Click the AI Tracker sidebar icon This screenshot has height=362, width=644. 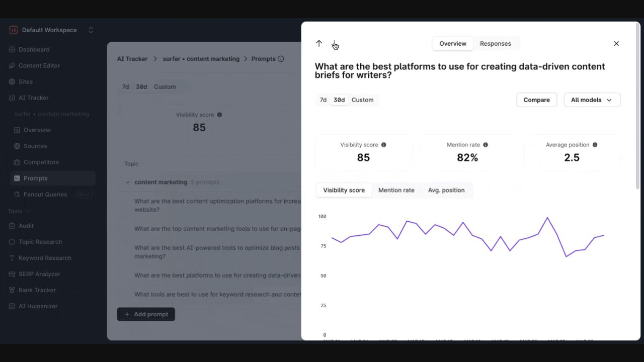pos(12,98)
